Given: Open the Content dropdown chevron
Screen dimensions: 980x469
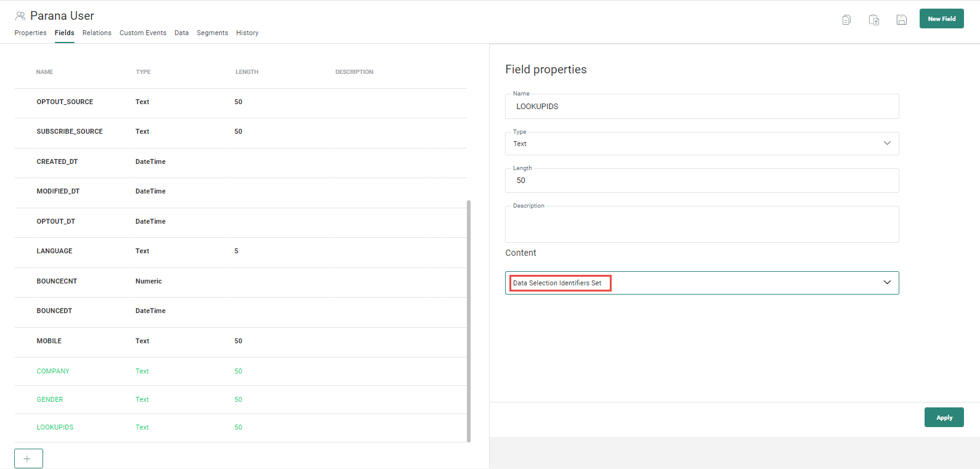Looking at the screenshot, I should point(887,283).
